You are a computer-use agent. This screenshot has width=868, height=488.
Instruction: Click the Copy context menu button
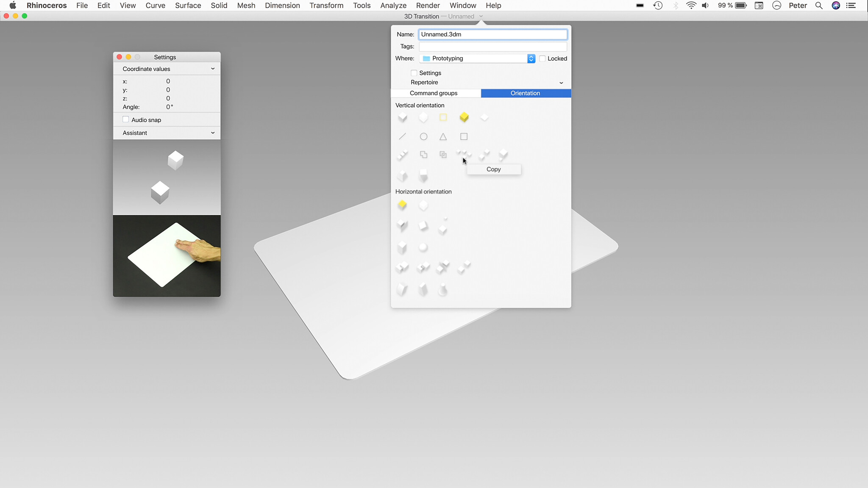tap(494, 169)
